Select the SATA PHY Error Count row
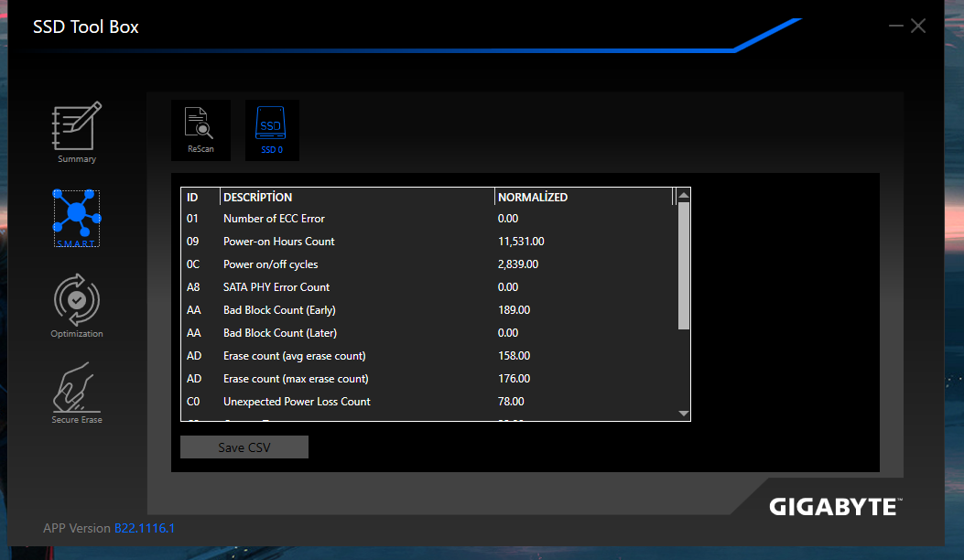This screenshot has height=560, width=964. [x=428, y=287]
